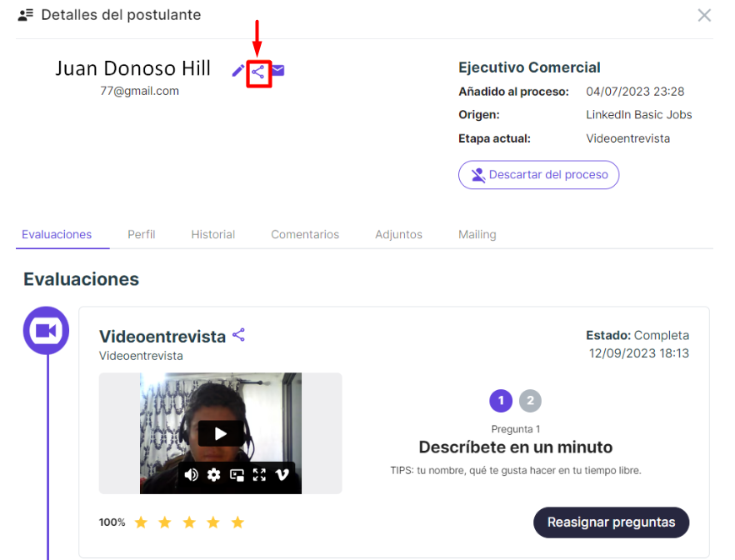Rate the fifth star

point(237,522)
